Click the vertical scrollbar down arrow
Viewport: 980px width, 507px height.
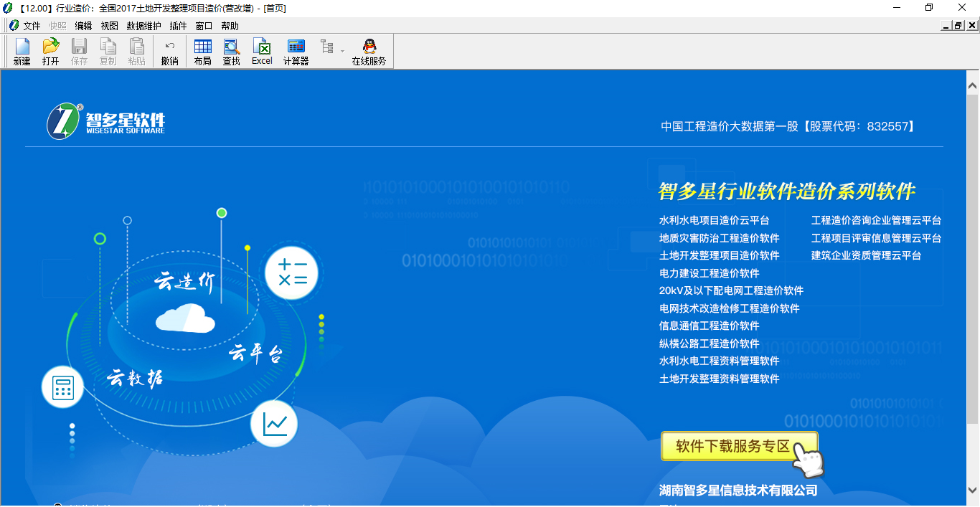click(x=973, y=491)
